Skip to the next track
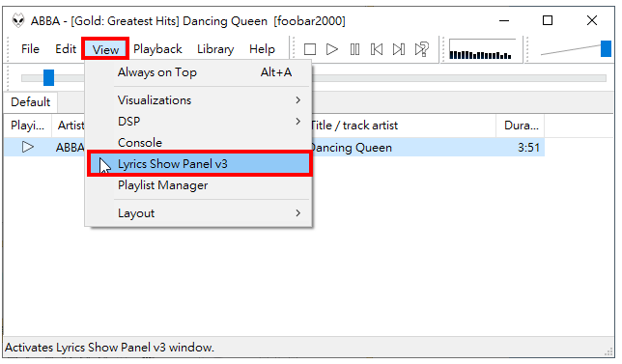 pos(399,49)
